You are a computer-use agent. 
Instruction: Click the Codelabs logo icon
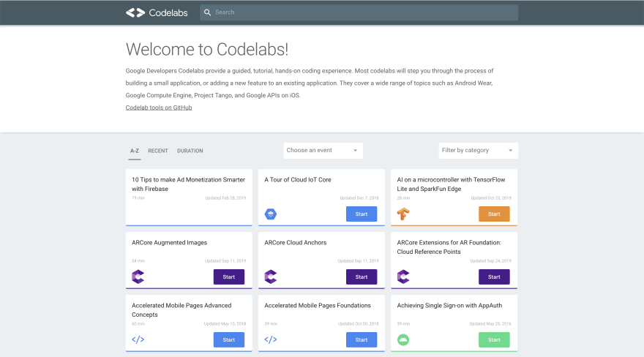135,12
